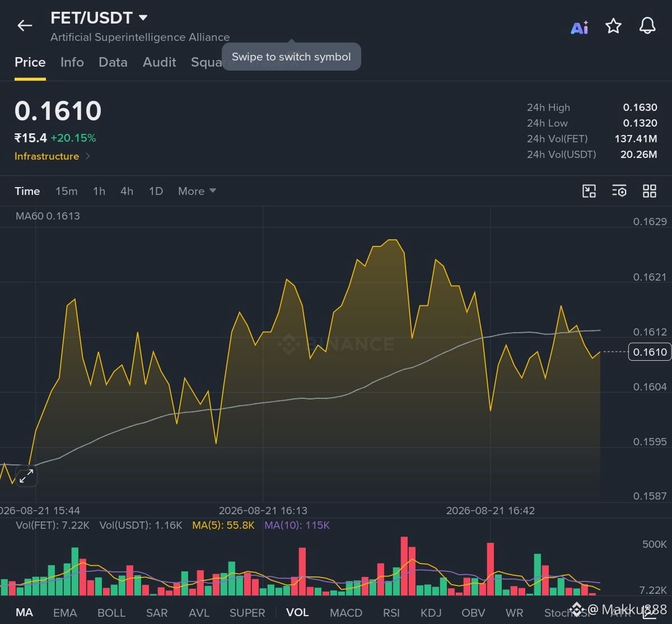
Task: Open the chart grid layout icon
Action: pyautogui.click(x=650, y=191)
